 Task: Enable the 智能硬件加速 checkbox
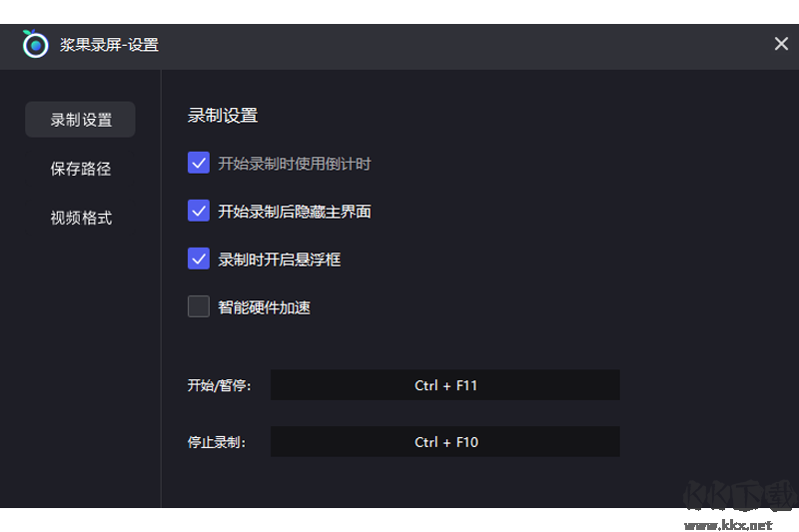199,306
